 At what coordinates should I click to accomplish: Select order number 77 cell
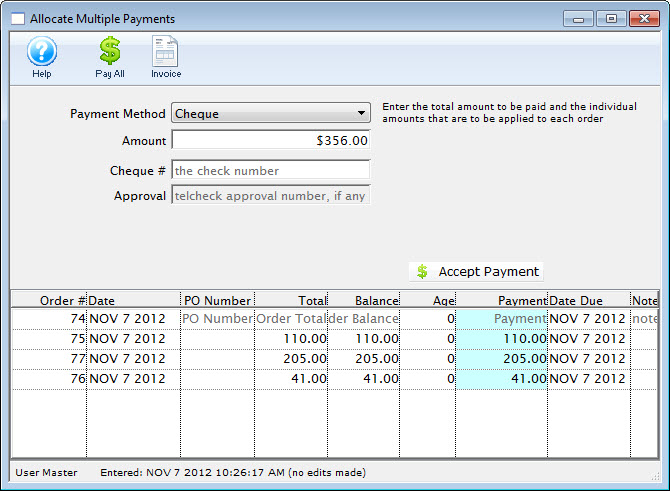tap(49, 359)
